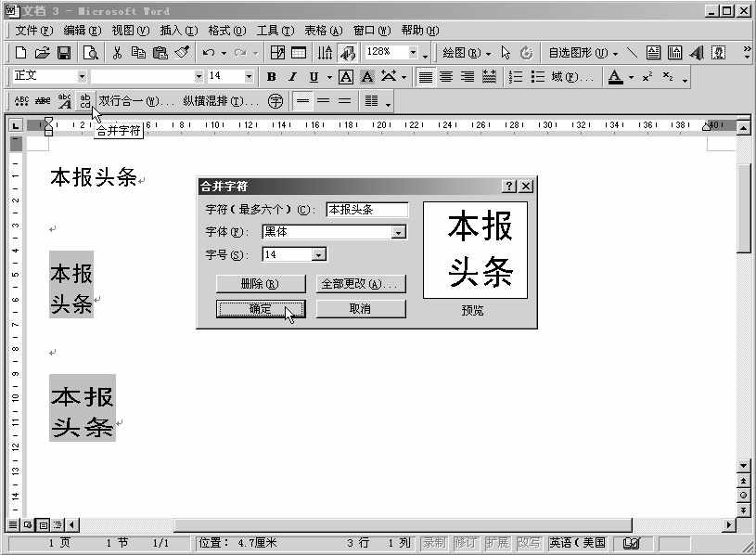Open the font color swatch dropdown
The width and height of the screenshot is (756, 555).
pyautogui.click(x=630, y=77)
